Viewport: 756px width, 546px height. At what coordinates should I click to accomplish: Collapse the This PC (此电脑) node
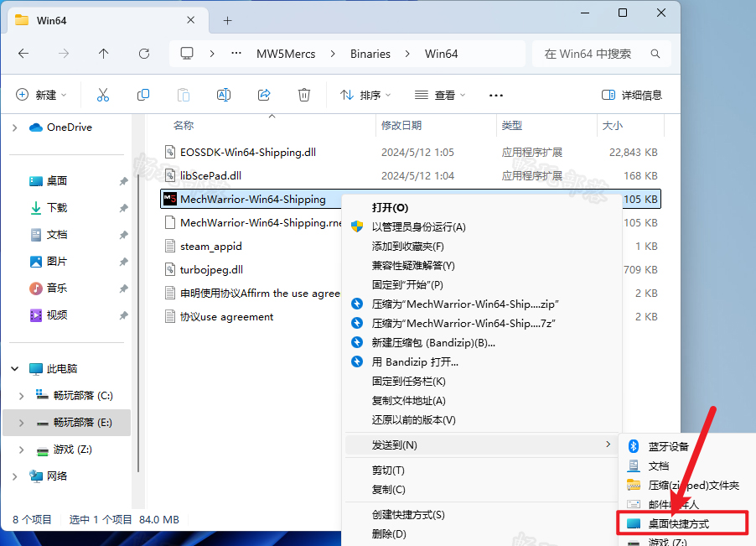click(15, 369)
